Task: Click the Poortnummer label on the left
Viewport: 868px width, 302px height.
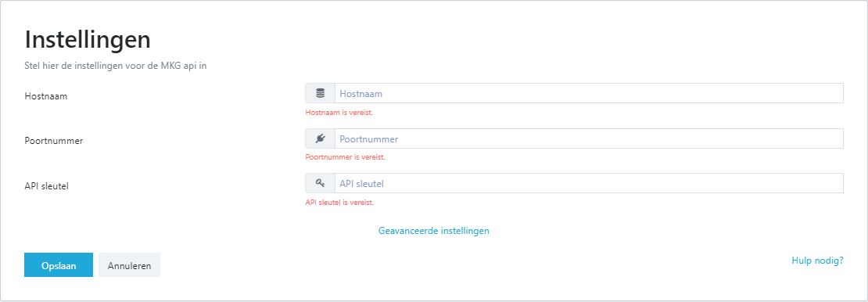Action: click(x=54, y=141)
